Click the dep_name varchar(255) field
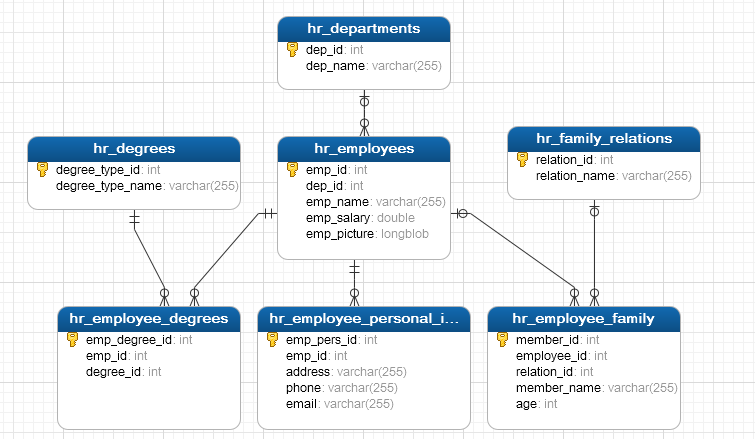Image resolution: width=755 pixels, height=439 pixels. pyautogui.click(x=373, y=66)
